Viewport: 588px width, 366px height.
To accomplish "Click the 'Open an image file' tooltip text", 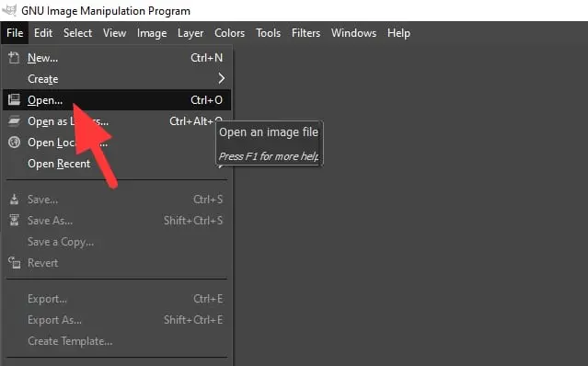I will point(269,132).
